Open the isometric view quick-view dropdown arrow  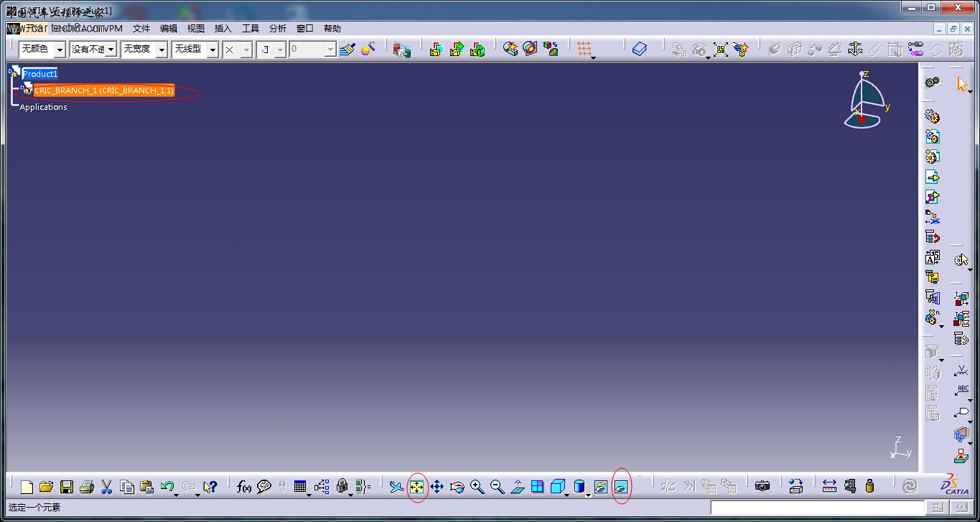pos(566,495)
